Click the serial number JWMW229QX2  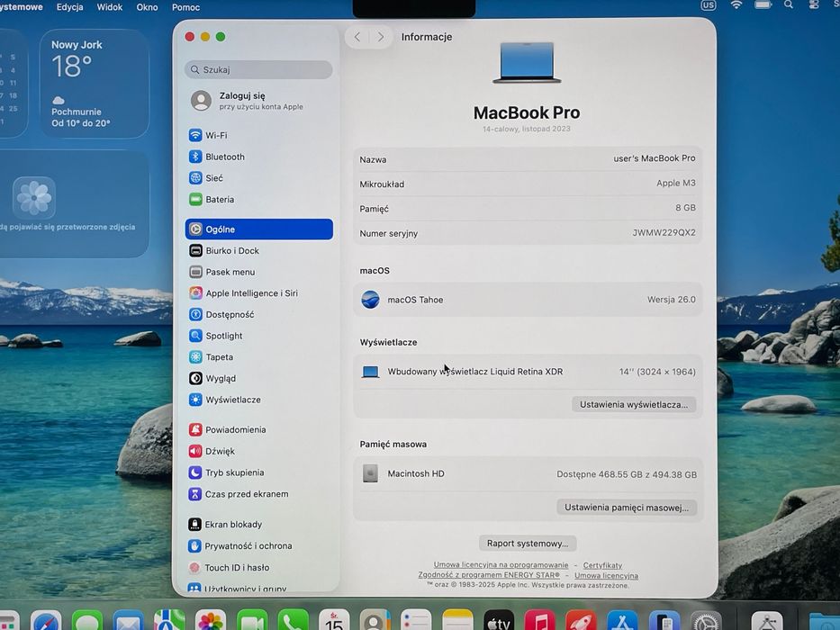pos(664,232)
